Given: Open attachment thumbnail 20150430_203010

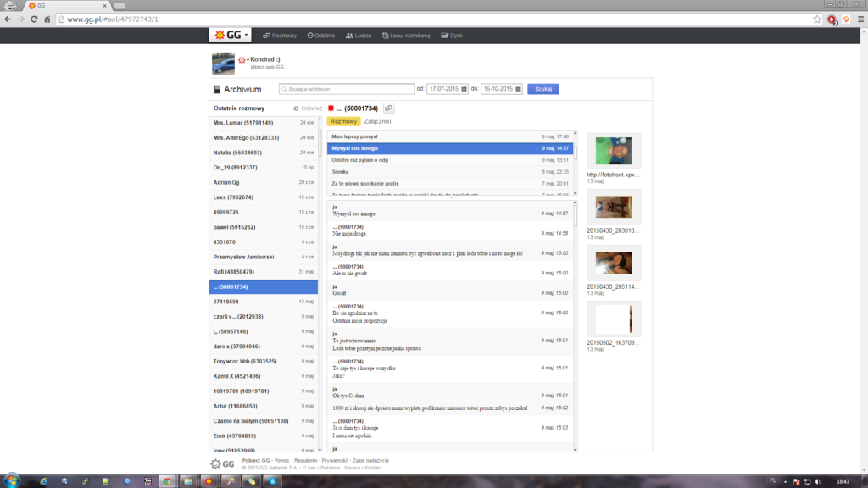Looking at the screenshot, I should (x=614, y=207).
